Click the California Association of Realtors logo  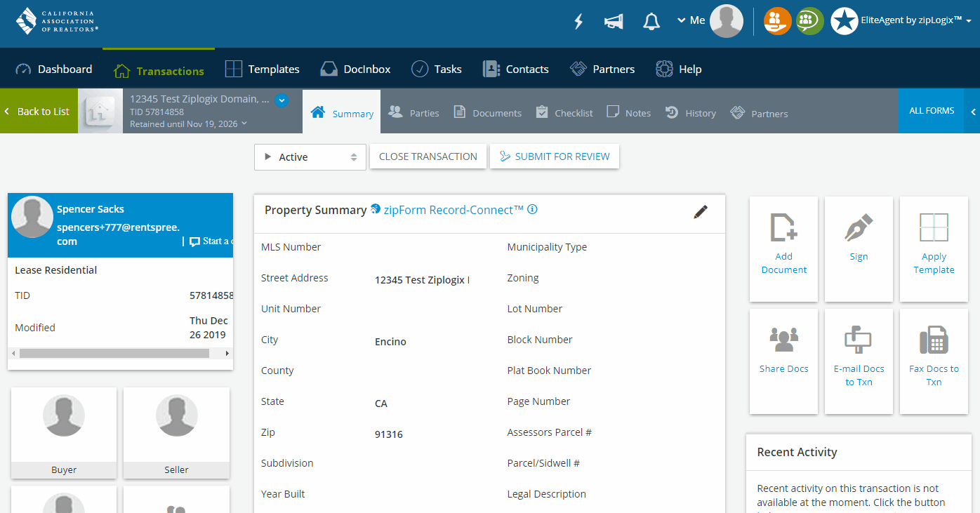[57, 21]
